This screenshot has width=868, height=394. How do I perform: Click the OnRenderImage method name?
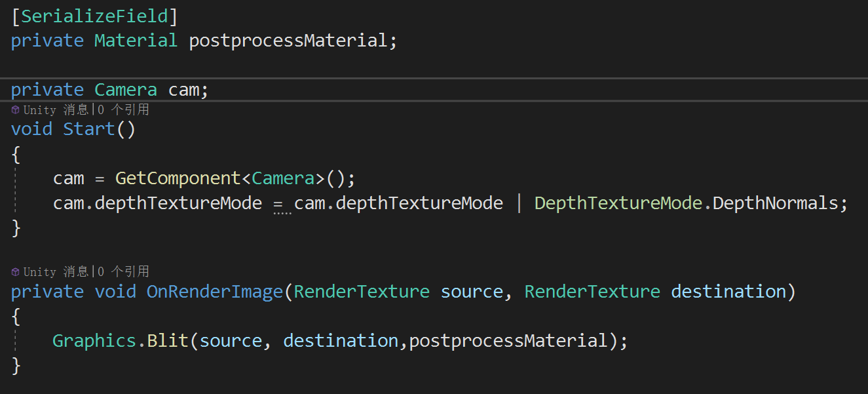click(x=215, y=292)
